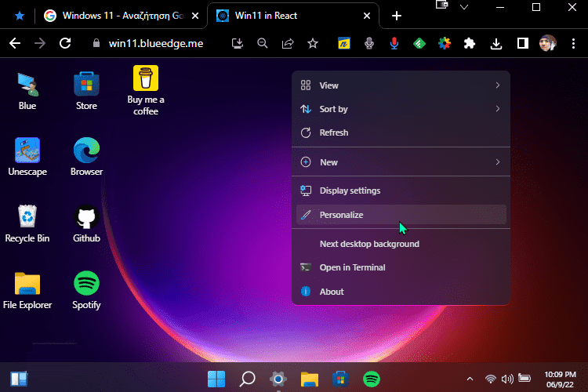The image size is (588, 392).
Task: Open Settings gear in the taskbar
Action: click(278, 379)
